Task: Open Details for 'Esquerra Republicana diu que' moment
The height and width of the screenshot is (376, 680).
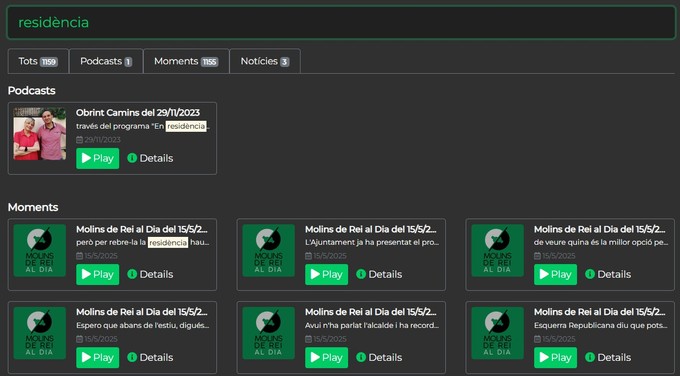Action: 608,357
